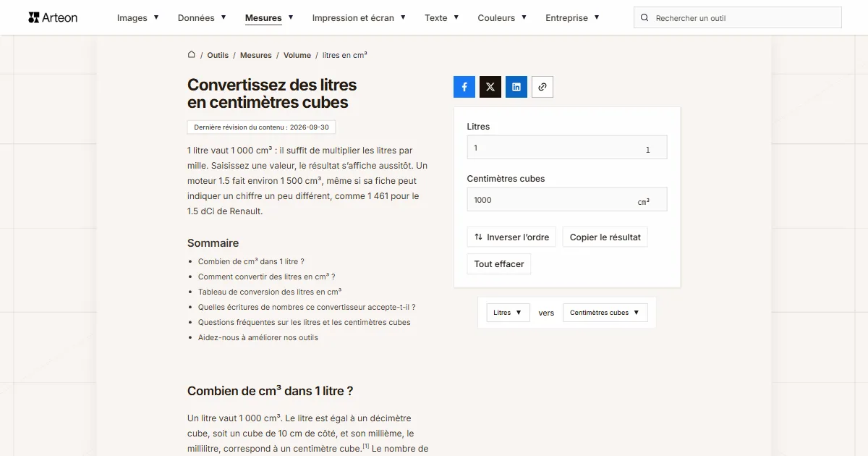Focus the Centimètres cubes result field
The width and height of the screenshot is (868, 456).
[567, 200]
